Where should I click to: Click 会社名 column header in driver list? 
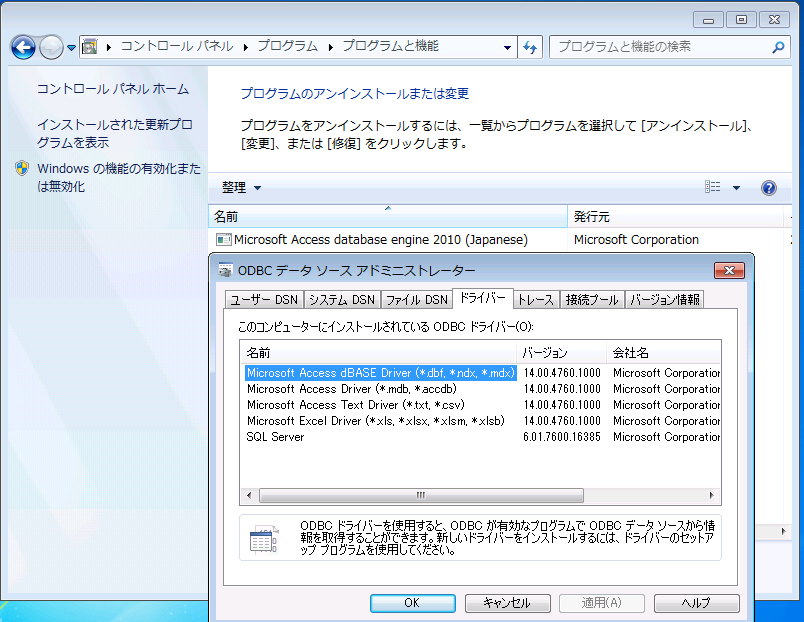[x=664, y=353]
